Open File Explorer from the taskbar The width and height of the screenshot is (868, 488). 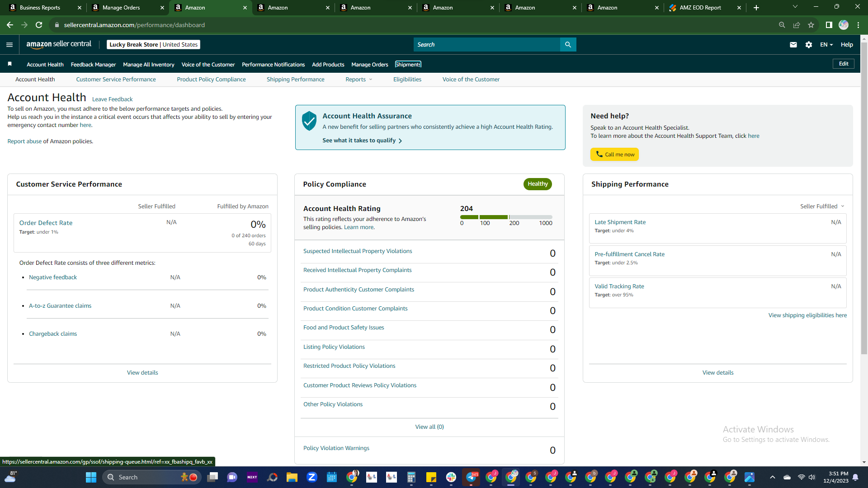click(292, 477)
